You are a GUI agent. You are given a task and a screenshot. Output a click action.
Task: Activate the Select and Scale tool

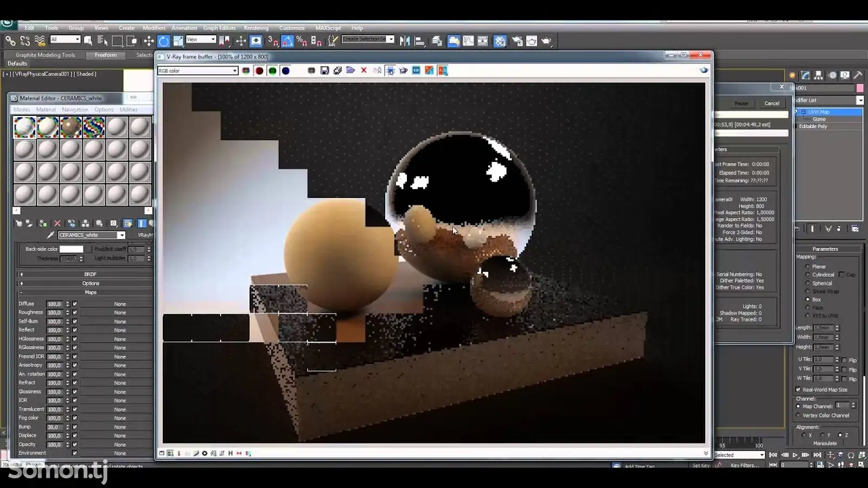click(178, 41)
